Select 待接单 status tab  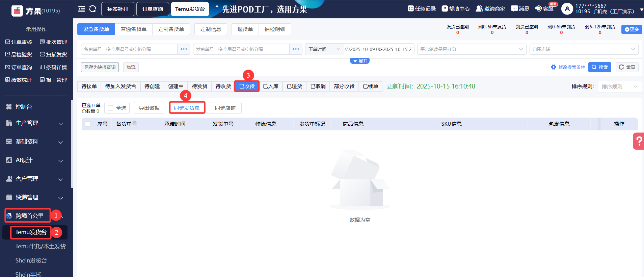click(89, 86)
